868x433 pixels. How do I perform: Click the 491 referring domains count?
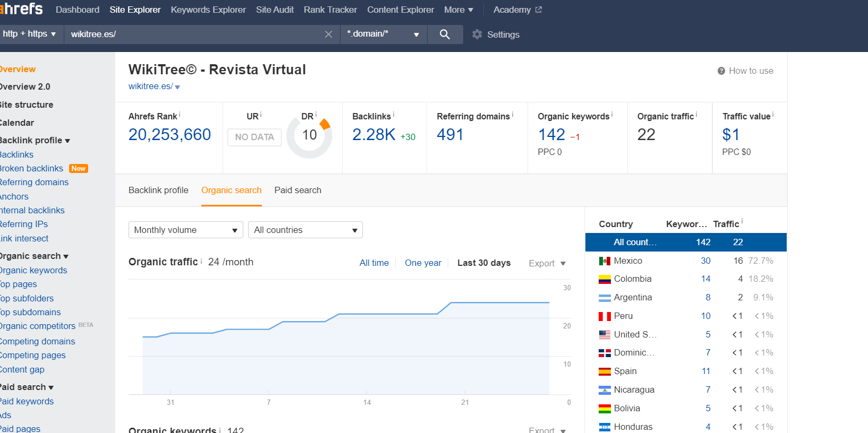[x=450, y=135]
